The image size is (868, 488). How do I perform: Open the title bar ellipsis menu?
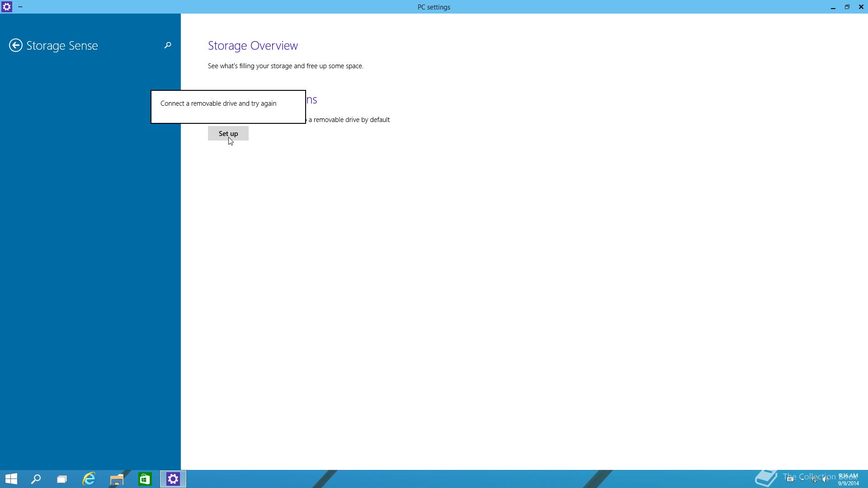click(20, 7)
